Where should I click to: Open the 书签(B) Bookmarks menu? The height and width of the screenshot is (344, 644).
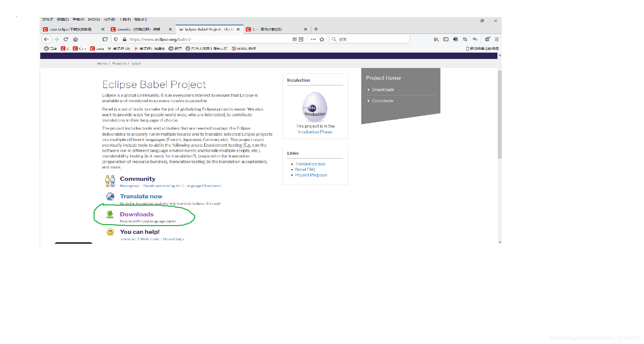[x=109, y=19]
